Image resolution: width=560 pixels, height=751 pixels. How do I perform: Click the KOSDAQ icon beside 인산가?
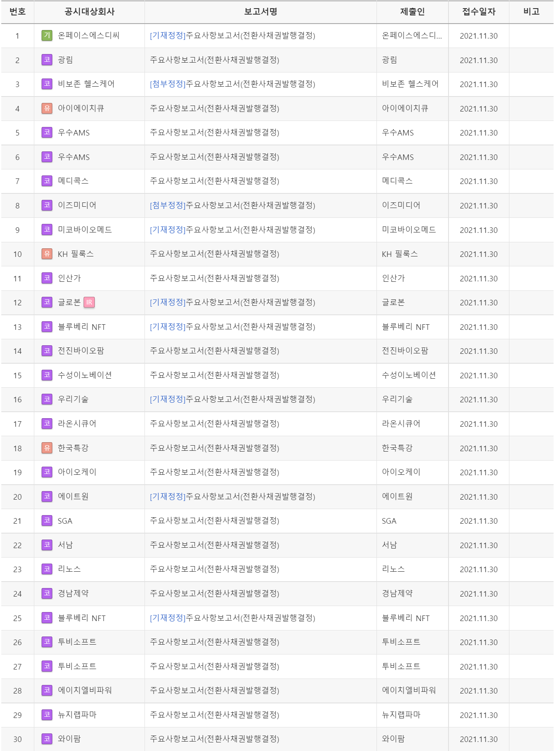(47, 278)
